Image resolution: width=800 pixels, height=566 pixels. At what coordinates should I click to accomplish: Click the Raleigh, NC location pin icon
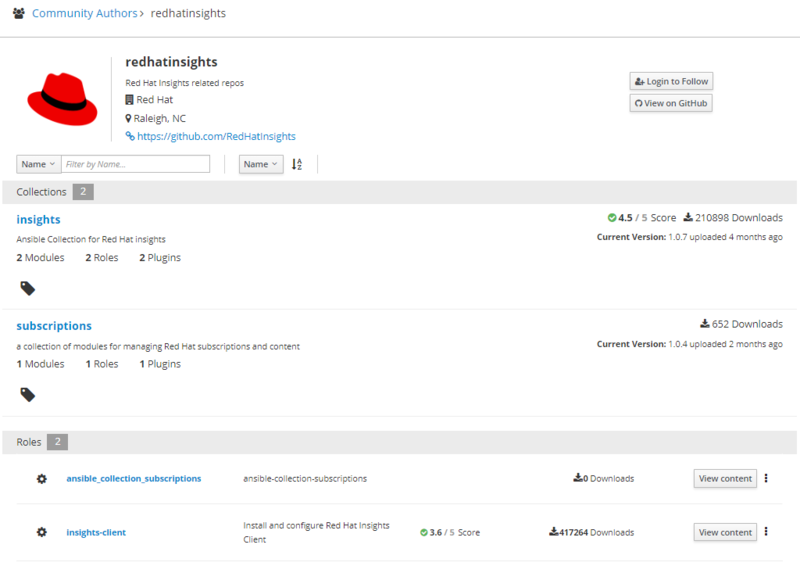(129, 118)
